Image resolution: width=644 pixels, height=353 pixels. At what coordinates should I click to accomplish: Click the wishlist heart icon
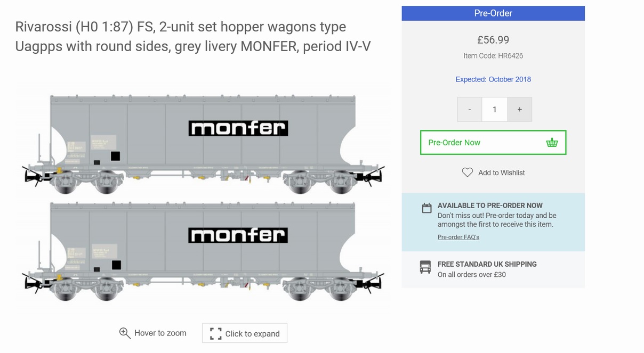point(467,173)
